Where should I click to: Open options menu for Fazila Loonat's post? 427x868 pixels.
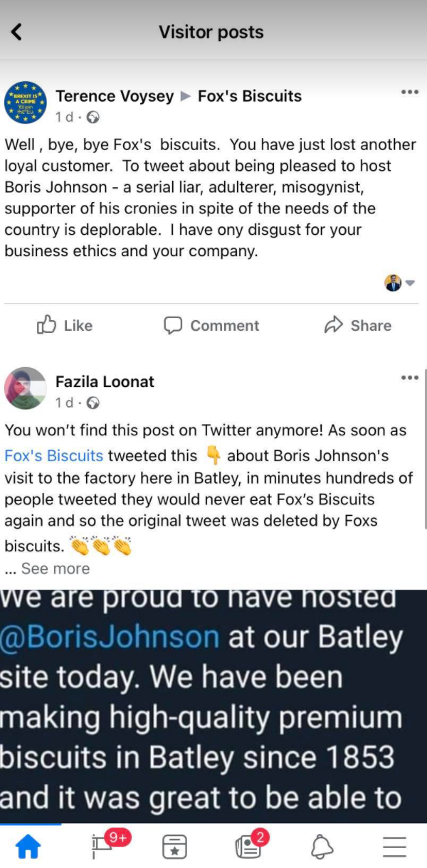[x=409, y=377]
